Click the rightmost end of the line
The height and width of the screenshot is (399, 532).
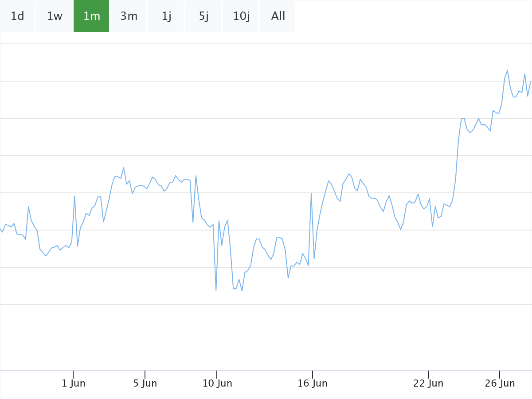(x=530, y=82)
